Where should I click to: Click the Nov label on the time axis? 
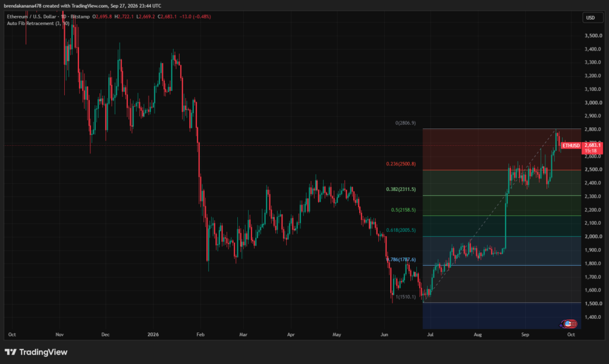(59, 334)
